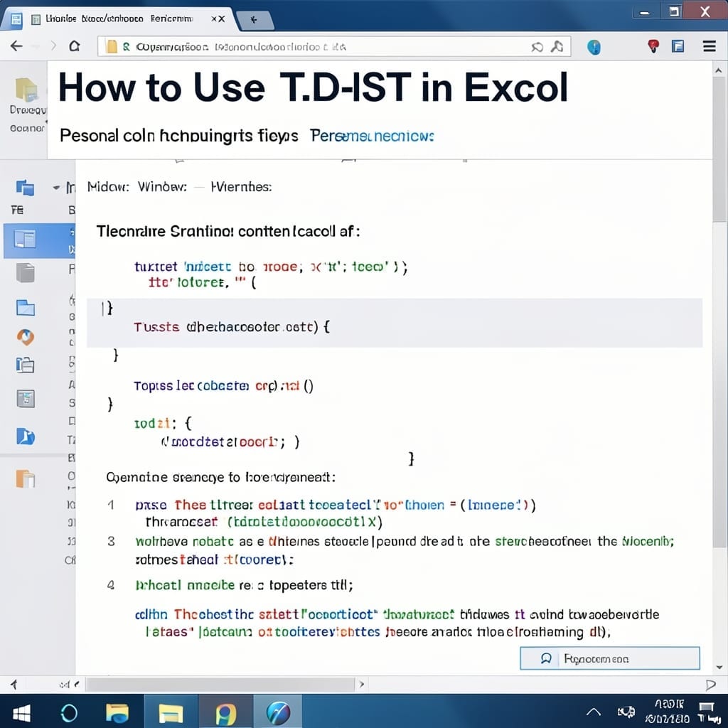Click the scroll up arrow
Screen dimensions: 728x728
719,70
